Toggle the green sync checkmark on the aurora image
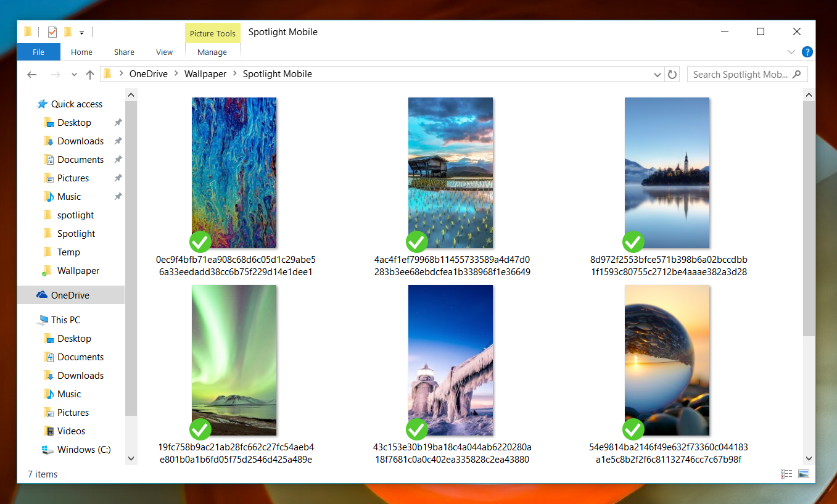837x504 pixels. click(x=200, y=429)
